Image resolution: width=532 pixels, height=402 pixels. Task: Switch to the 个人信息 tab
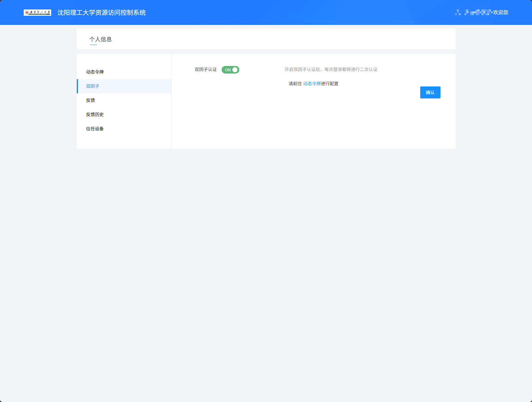[101, 39]
